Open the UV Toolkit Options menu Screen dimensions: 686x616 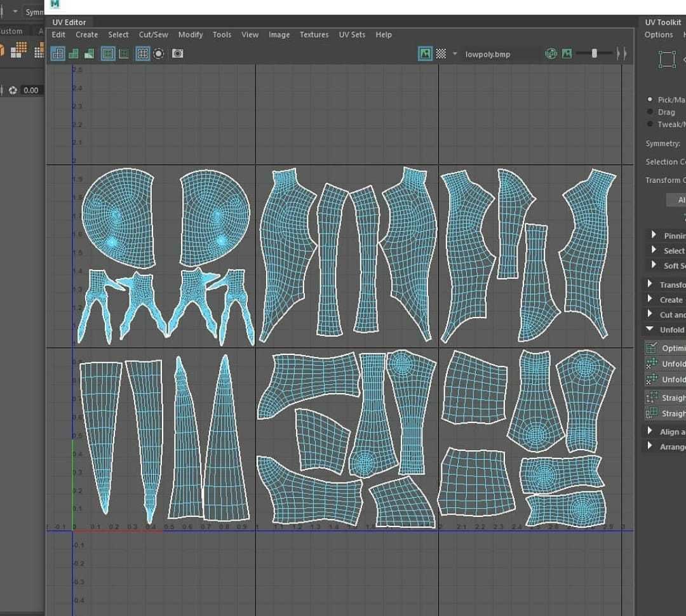[659, 34]
